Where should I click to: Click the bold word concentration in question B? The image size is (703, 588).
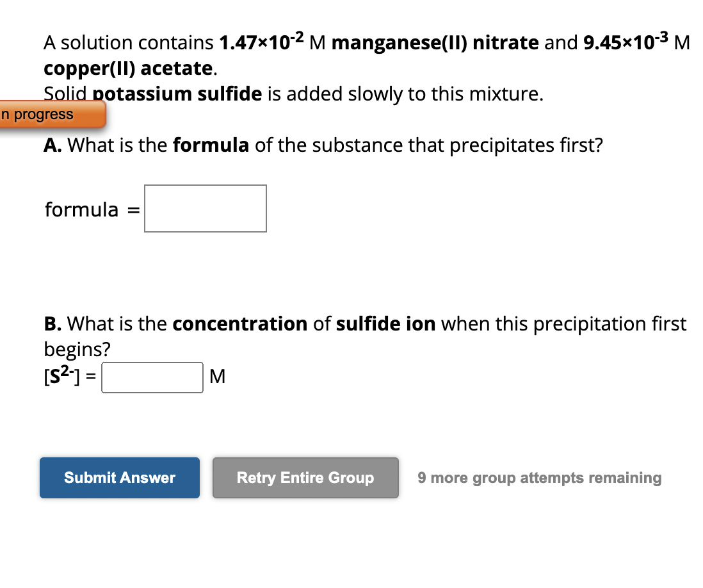(x=240, y=323)
